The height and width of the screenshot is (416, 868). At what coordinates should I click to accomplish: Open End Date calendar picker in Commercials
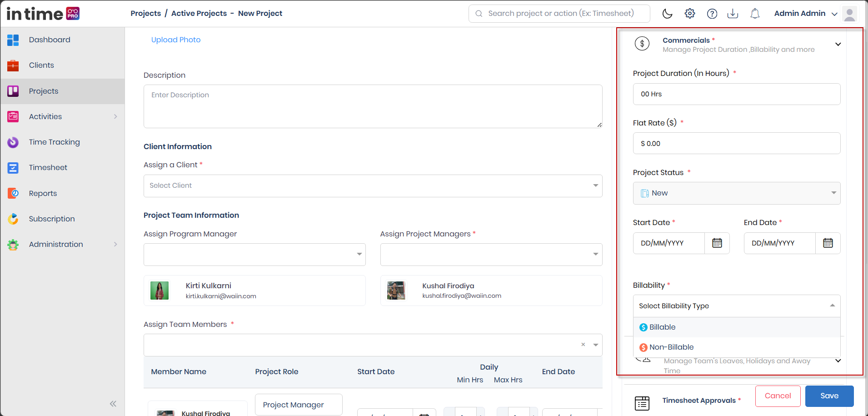(x=828, y=243)
